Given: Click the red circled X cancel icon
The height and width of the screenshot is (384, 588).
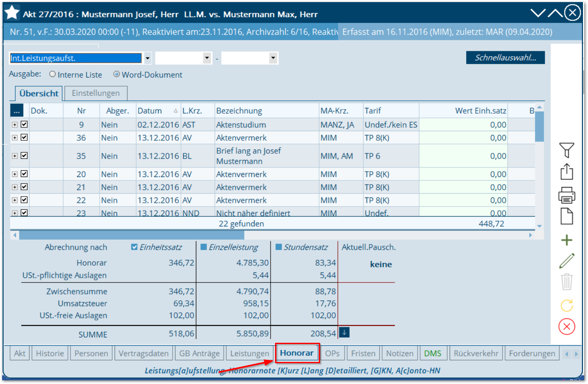Looking at the screenshot, I should (x=567, y=327).
